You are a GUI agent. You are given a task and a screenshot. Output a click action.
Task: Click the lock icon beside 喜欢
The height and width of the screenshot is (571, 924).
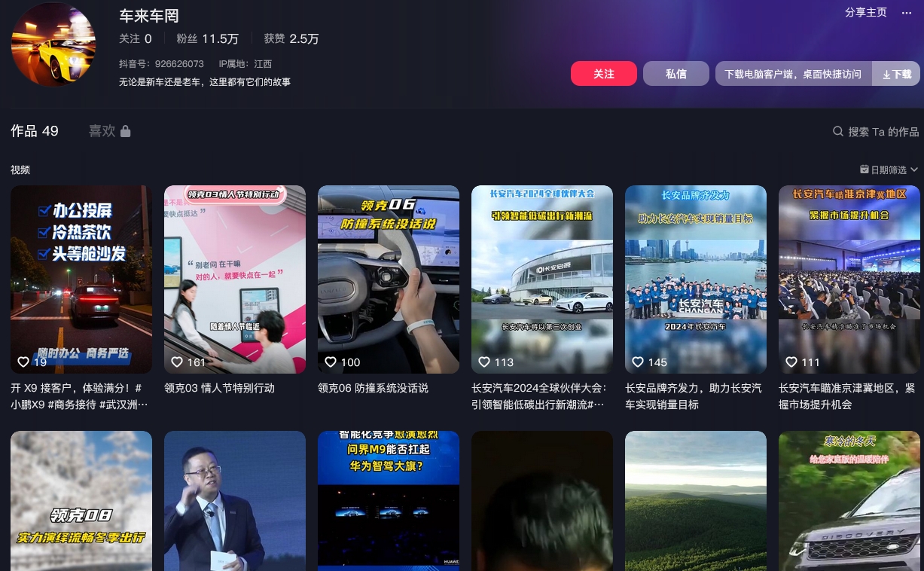pos(126,131)
